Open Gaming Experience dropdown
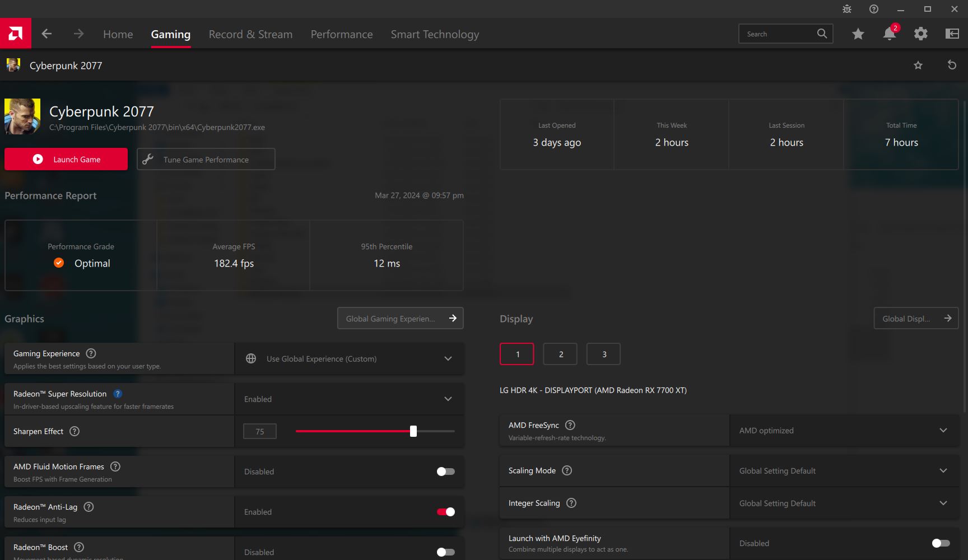 (x=350, y=358)
